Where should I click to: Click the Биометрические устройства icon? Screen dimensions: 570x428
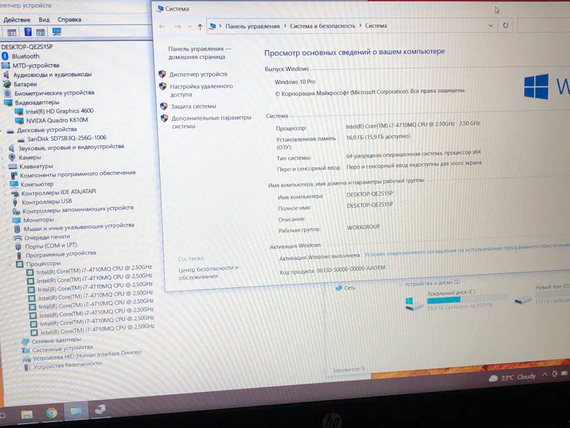(8, 93)
